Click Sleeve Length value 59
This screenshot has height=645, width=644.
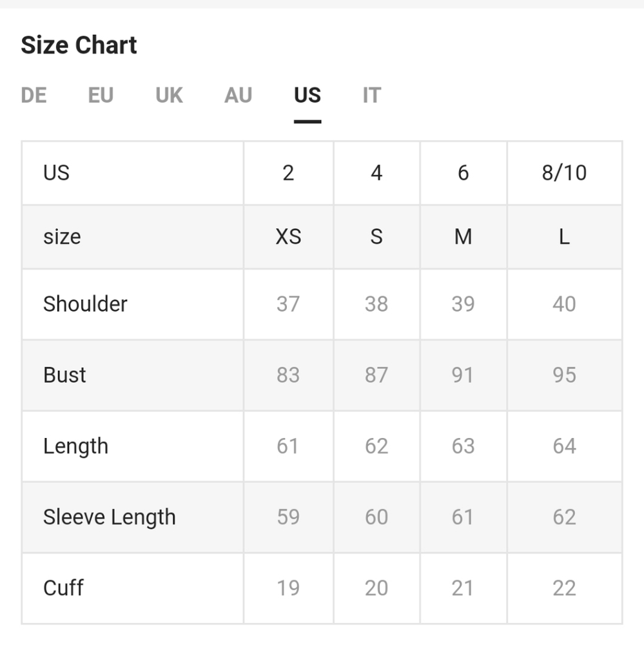288,517
